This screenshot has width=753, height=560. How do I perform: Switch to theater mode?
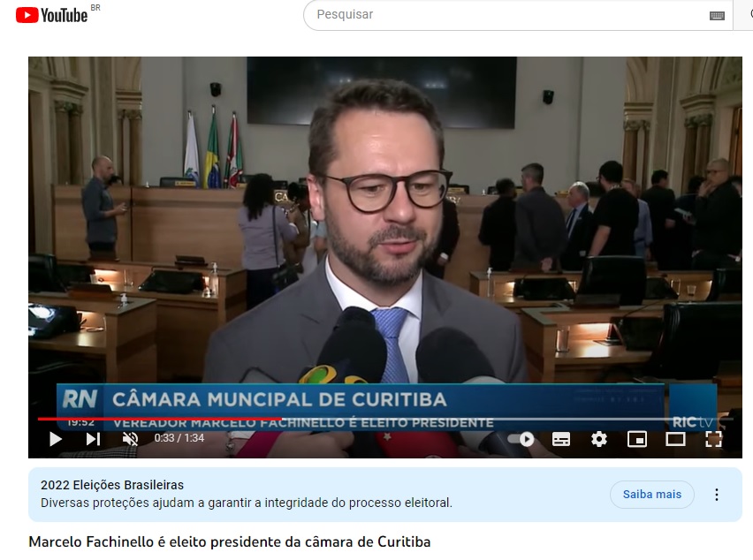(675, 439)
